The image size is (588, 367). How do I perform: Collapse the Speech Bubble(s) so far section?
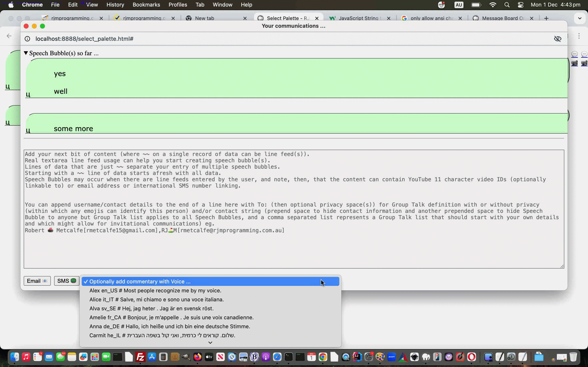tap(26, 53)
